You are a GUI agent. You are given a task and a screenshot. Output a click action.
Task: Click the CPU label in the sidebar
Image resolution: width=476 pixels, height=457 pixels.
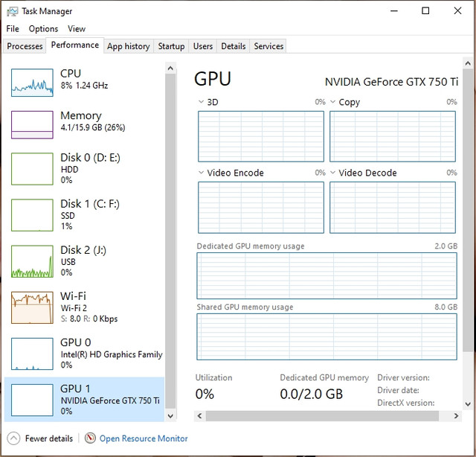(71, 74)
